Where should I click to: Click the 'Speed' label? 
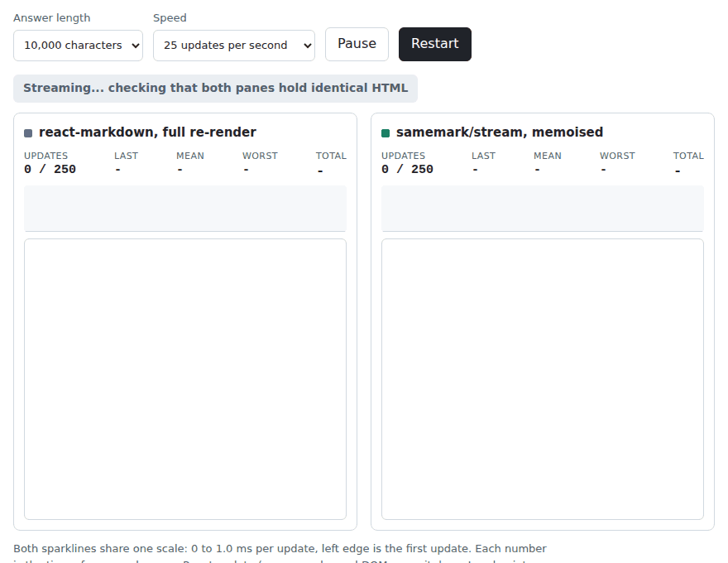pos(170,18)
